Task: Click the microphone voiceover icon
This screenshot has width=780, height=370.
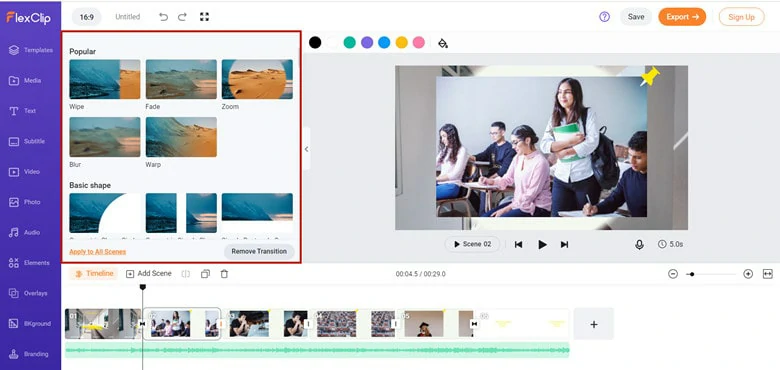Action: point(639,244)
